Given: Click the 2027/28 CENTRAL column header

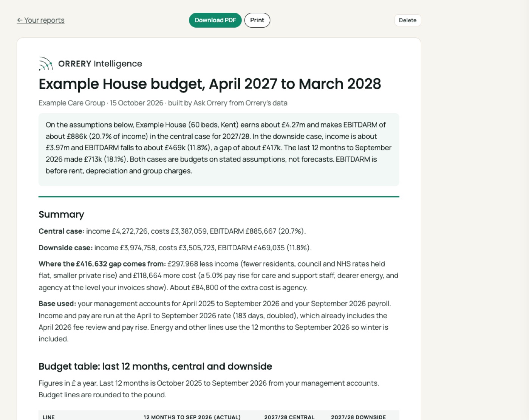Looking at the screenshot, I should point(289,417).
